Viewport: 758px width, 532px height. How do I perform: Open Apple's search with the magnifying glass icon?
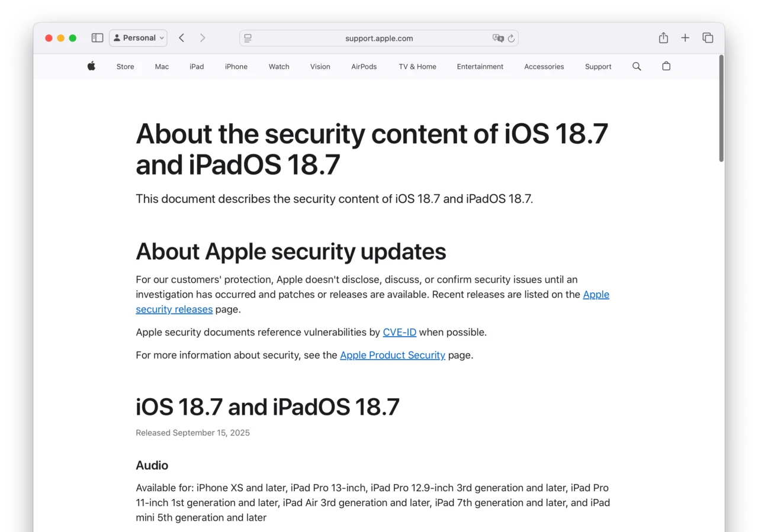tap(637, 66)
